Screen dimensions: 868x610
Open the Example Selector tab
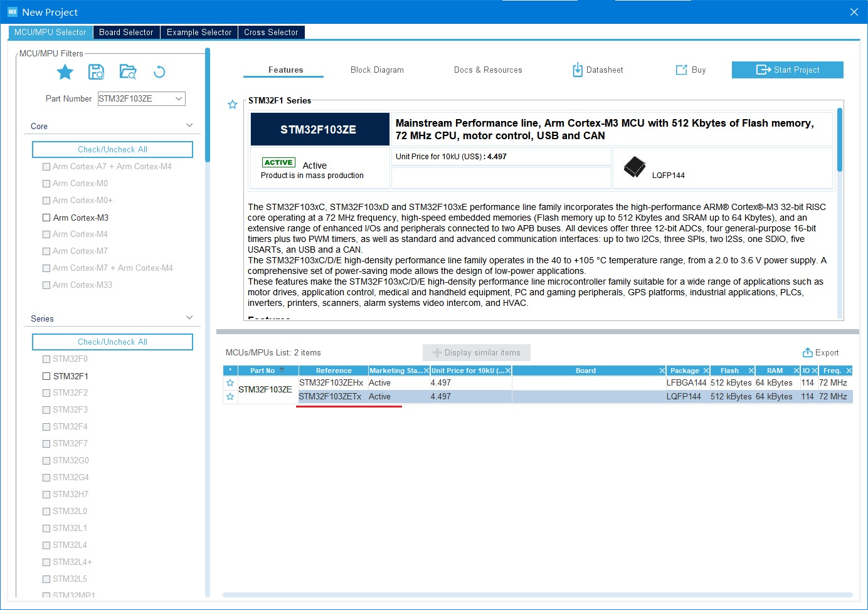[x=199, y=33]
